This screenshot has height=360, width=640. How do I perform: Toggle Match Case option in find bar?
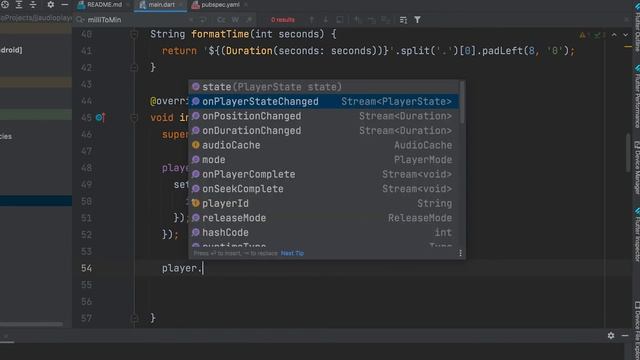221,20
